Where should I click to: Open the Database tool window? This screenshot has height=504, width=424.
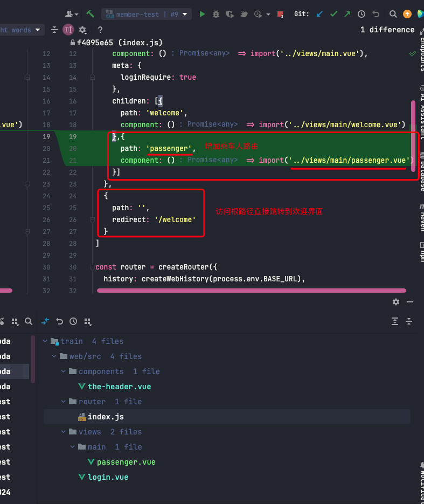pyautogui.click(x=421, y=171)
